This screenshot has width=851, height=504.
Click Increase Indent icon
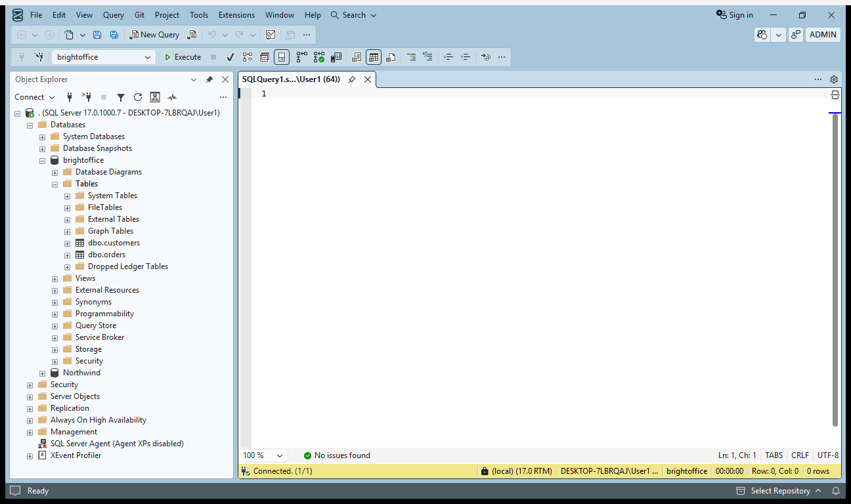[466, 57]
